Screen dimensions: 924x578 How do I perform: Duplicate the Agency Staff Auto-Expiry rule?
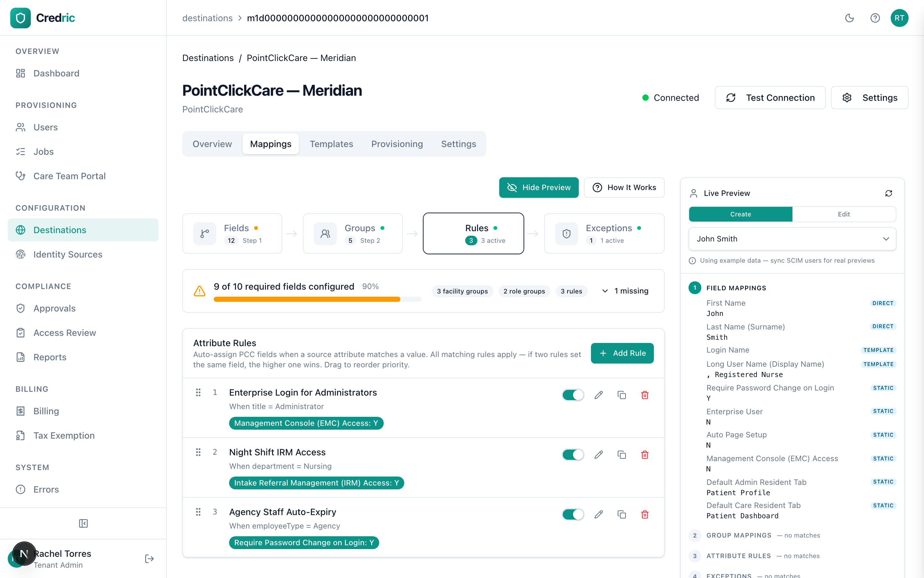tap(621, 514)
